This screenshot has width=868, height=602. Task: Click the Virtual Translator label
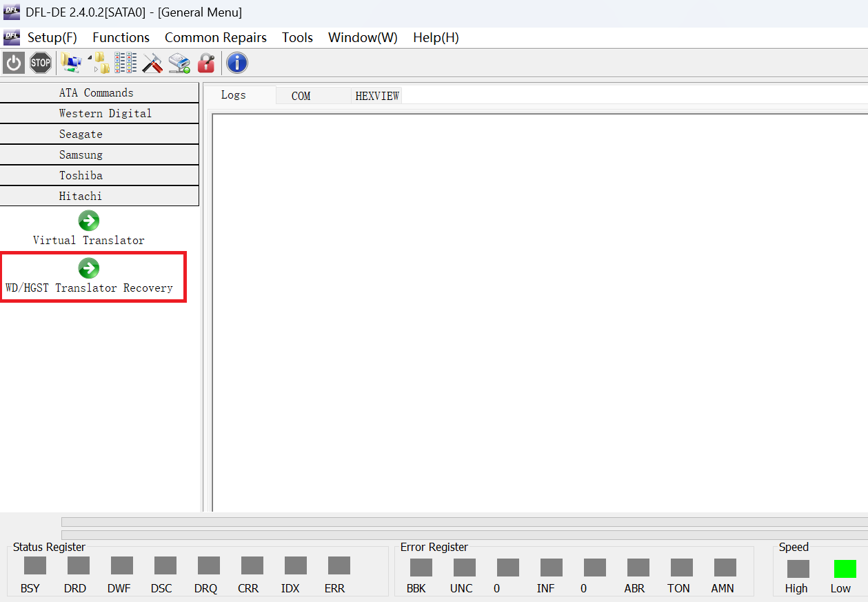[89, 240]
